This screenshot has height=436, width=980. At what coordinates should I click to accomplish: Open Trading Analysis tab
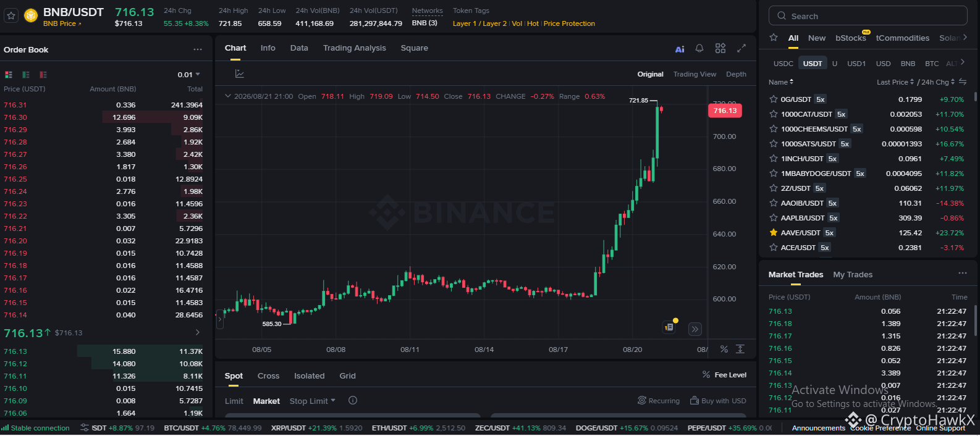pyautogui.click(x=354, y=48)
